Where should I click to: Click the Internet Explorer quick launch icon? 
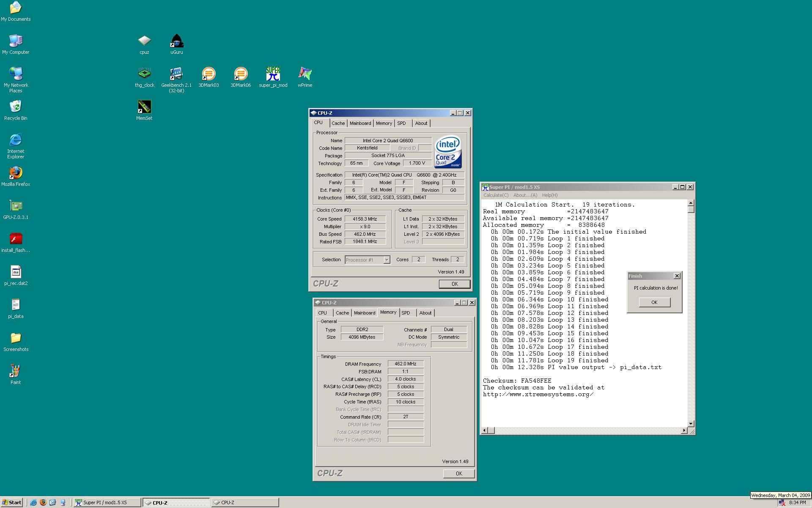pos(33,502)
